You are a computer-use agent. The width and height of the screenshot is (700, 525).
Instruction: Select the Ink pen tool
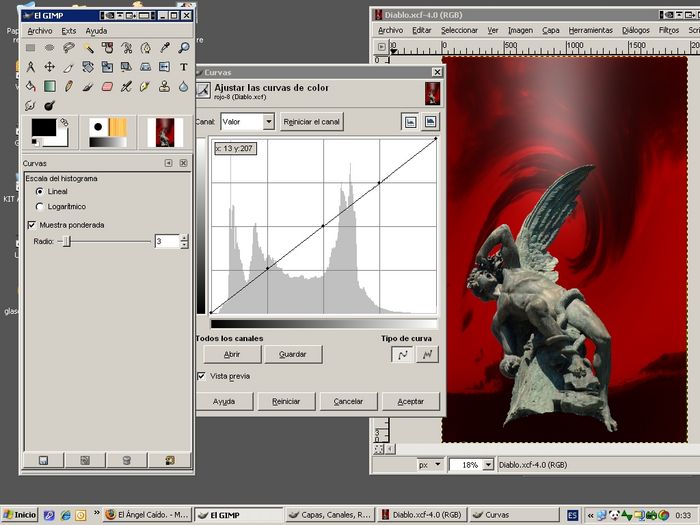(146, 86)
